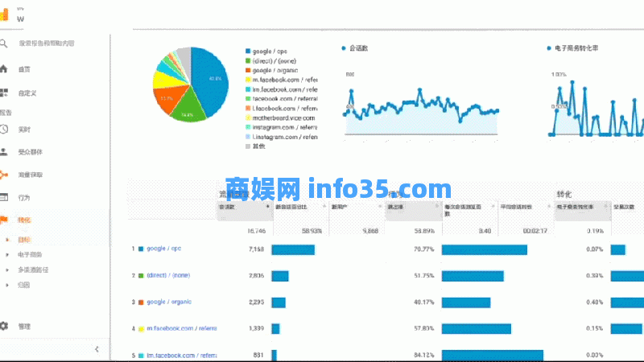Select the 自定义 menu label
This screenshot has height=362, width=644.
click(x=27, y=93)
